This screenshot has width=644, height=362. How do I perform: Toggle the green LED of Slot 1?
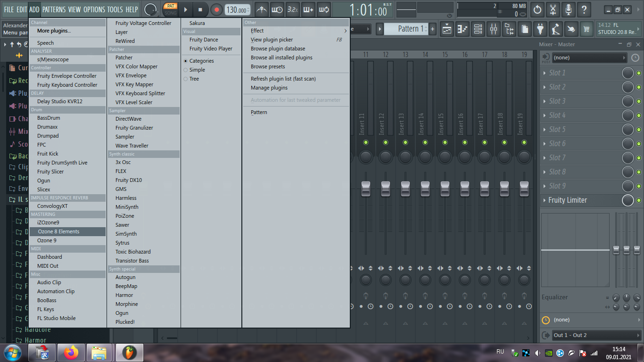(639, 73)
